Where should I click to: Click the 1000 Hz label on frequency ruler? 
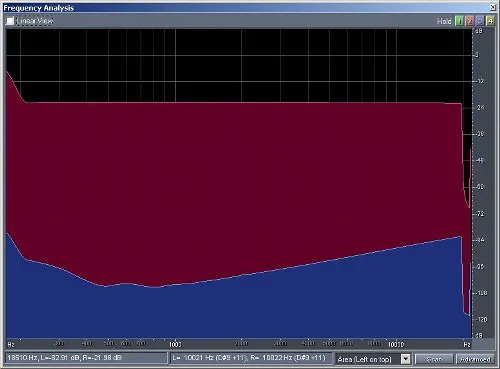click(x=175, y=344)
